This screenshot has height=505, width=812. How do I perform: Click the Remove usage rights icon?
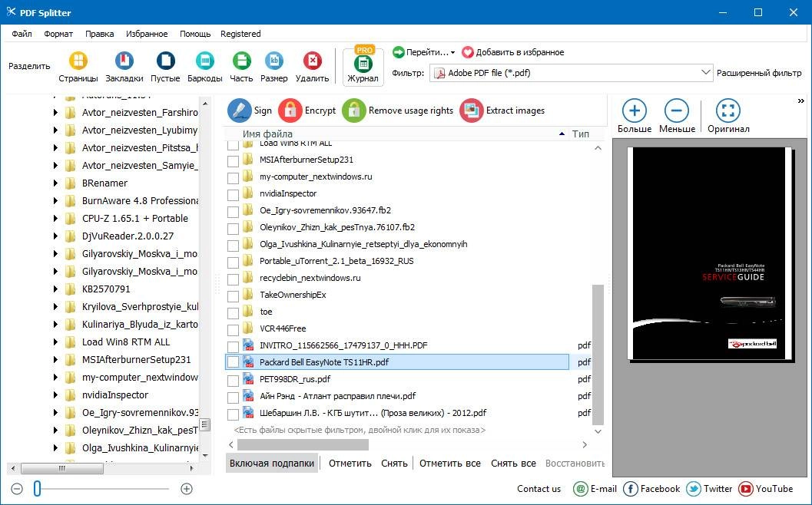point(354,111)
